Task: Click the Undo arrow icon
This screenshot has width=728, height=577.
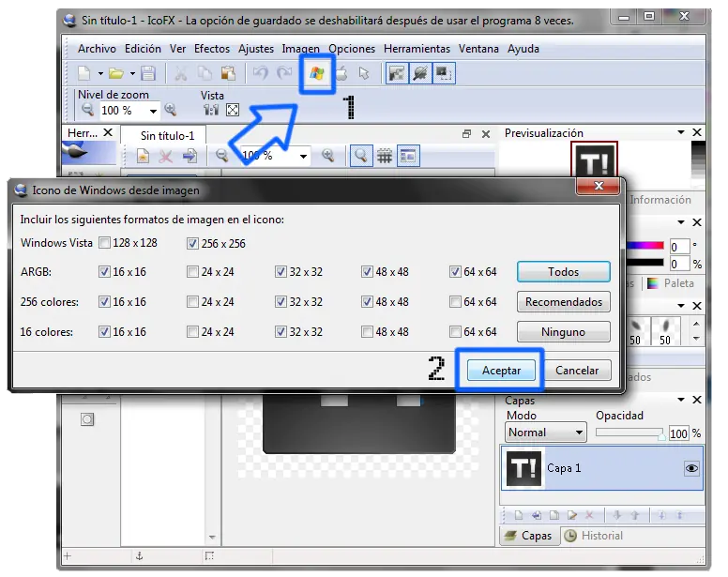Action: (261, 73)
